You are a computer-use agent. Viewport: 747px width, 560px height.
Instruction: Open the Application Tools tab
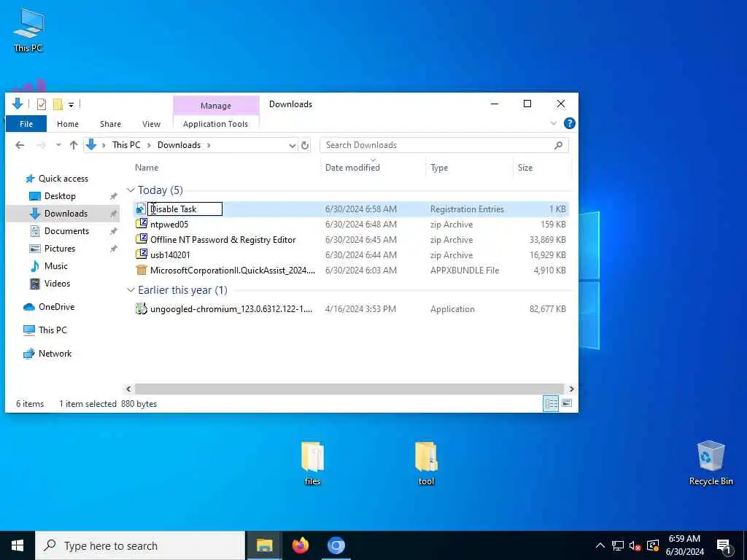[x=215, y=124]
